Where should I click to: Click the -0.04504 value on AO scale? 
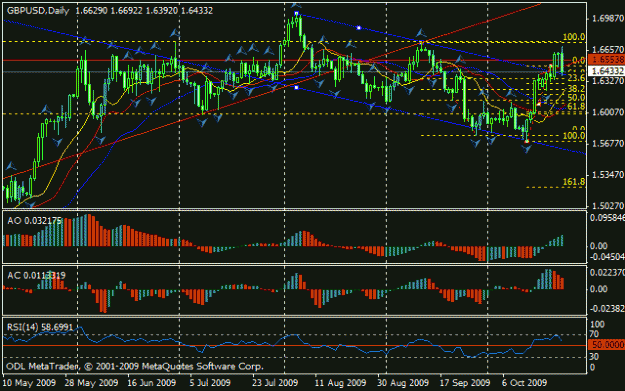pyautogui.click(x=607, y=257)
